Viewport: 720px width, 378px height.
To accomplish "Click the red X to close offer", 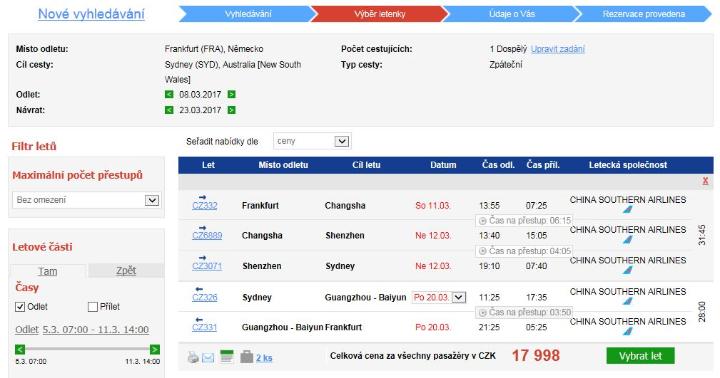I will 705,181.
